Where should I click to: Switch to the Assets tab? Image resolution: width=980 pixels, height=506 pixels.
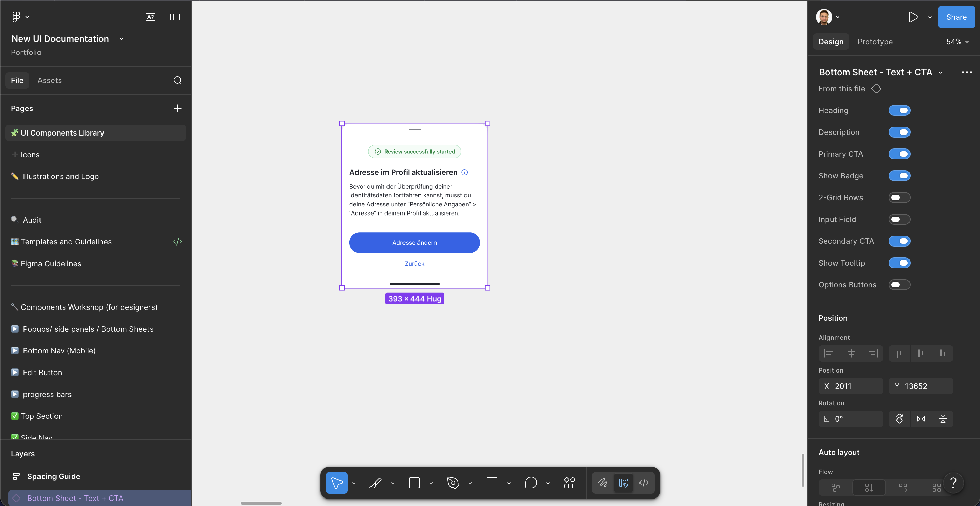[x=49, y=80]
